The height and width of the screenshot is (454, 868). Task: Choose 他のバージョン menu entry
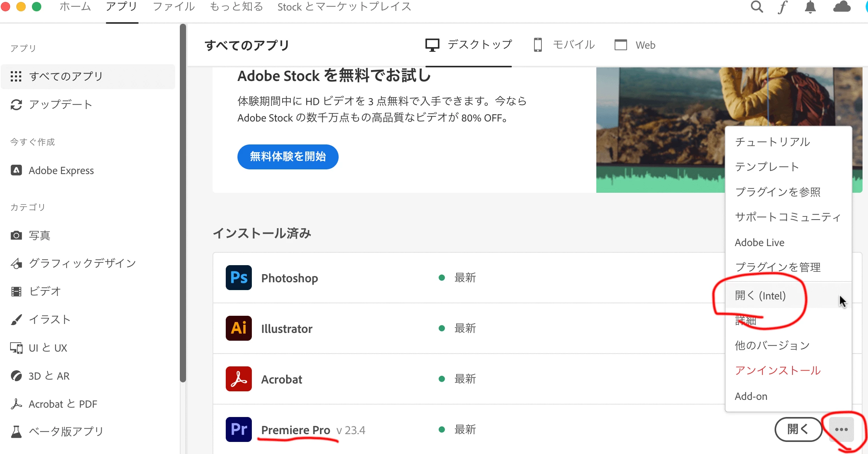click(772, 345)
